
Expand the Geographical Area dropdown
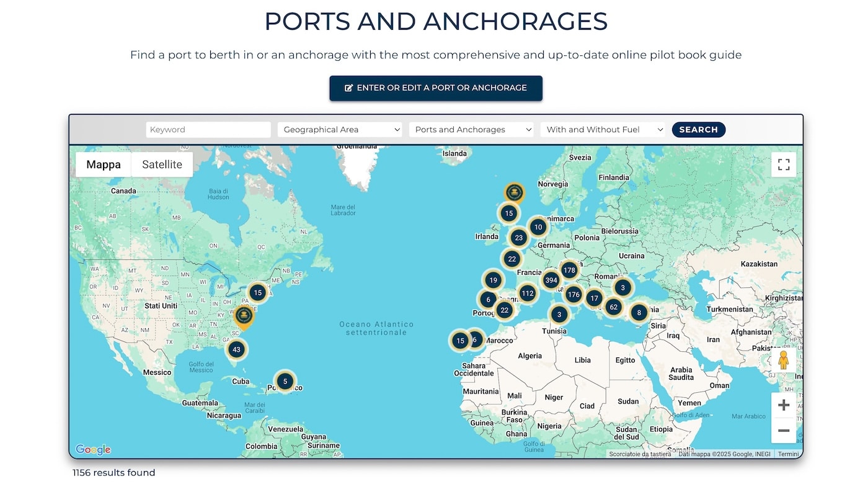[340, 130]
